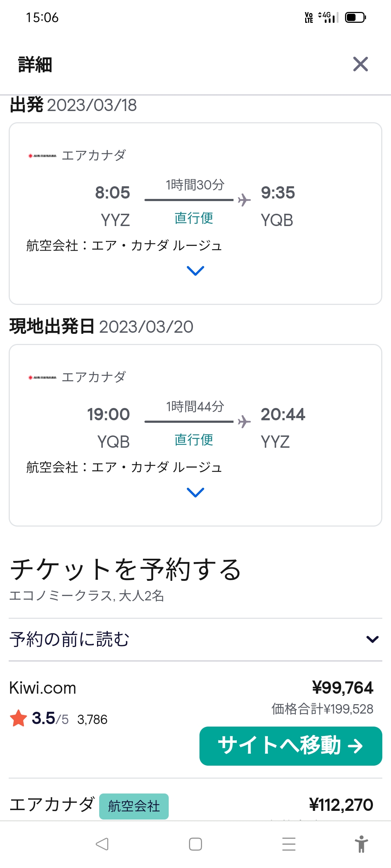
Task: Tap 航空会社 badge next to エアカナダ
Action: coord(134,806)
